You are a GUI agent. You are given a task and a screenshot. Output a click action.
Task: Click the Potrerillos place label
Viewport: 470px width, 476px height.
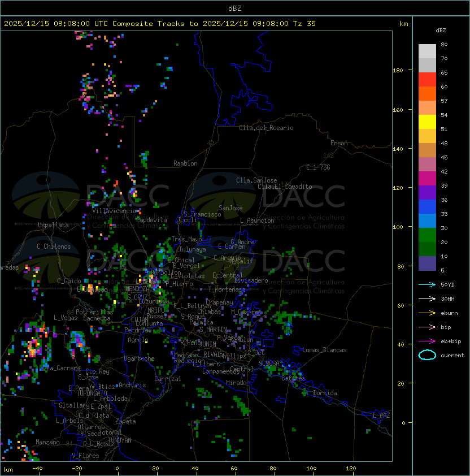94,312
